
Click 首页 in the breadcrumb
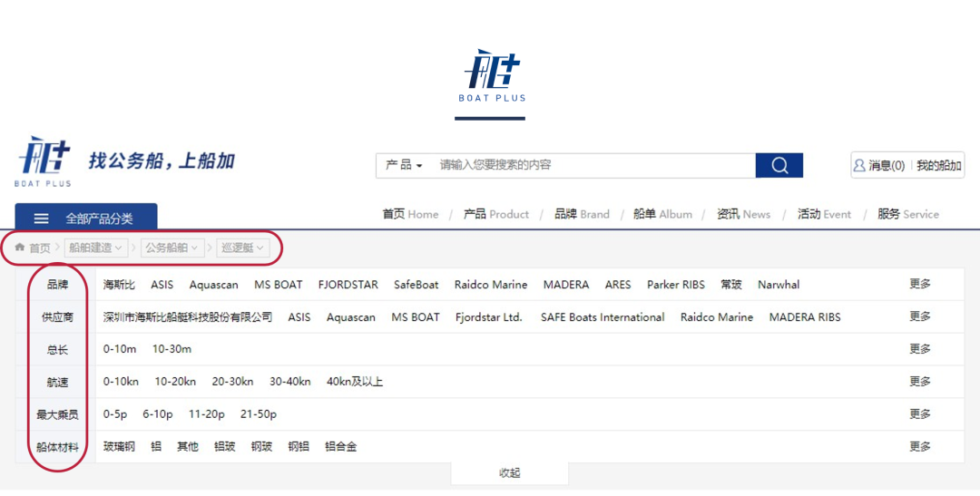40,248
